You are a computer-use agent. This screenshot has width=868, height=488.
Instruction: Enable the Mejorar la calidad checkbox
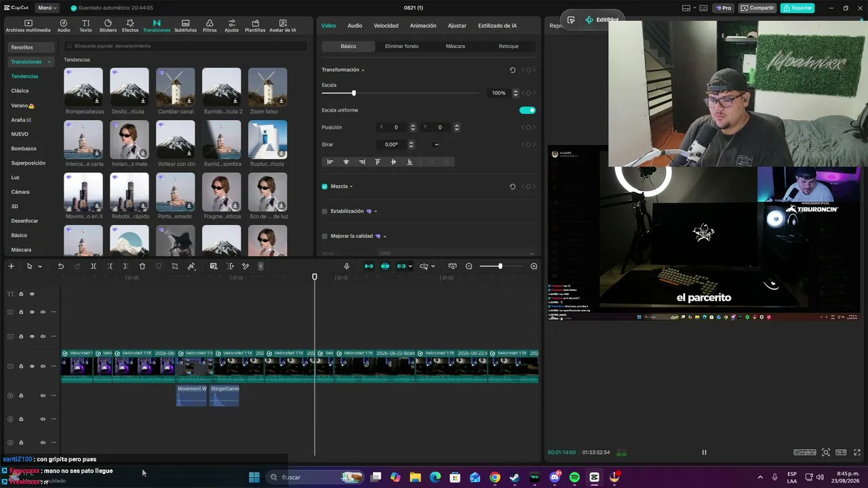click(325, 236)
